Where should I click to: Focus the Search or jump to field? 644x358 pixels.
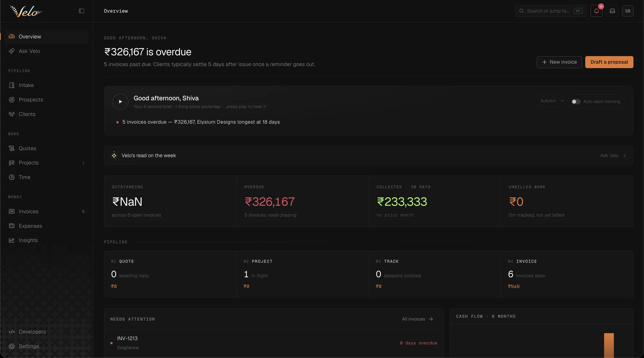551,11
